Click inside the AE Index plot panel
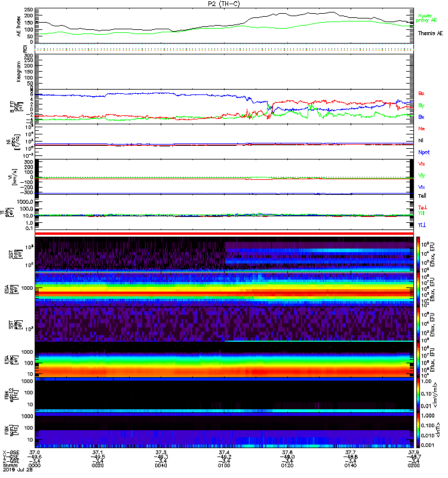Viewport: 448px width, 478px height. click(x=224, y=26)
